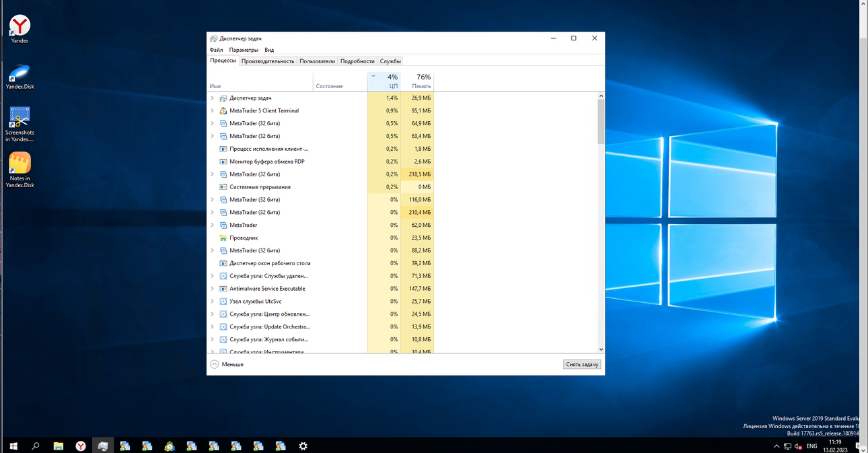Click the MetaTrader 5 Client Terminal process icon

(x=223, y=110)
